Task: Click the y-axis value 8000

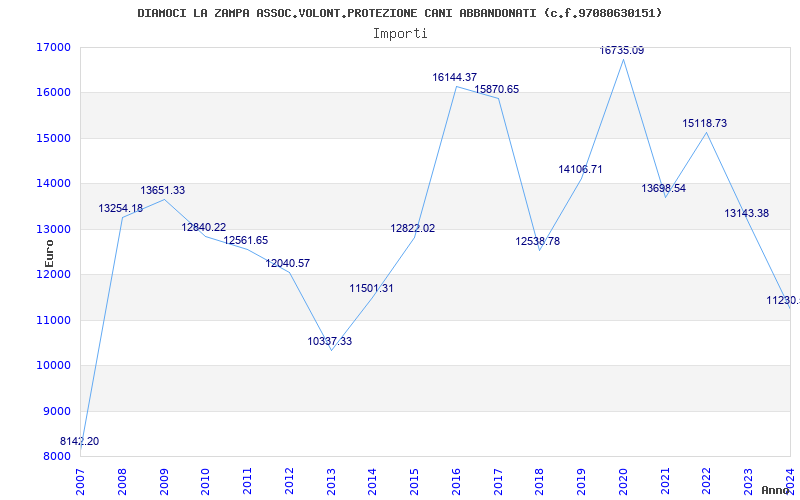Action: [56, 457]
